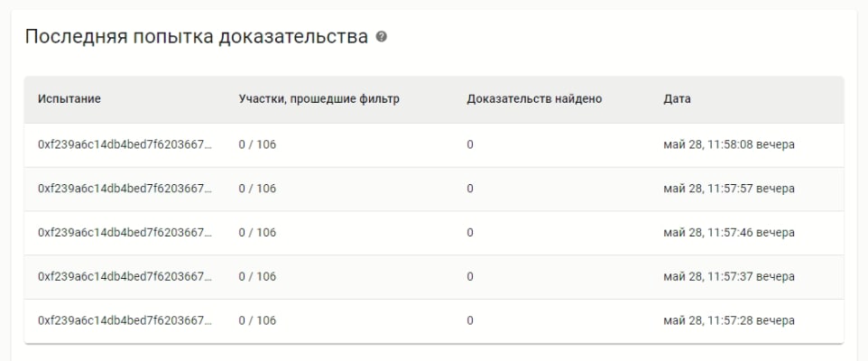Screen dimensions: 868x361
Task: Click the challenge hash in the 11:57:37 row
Action: point(125,277)
